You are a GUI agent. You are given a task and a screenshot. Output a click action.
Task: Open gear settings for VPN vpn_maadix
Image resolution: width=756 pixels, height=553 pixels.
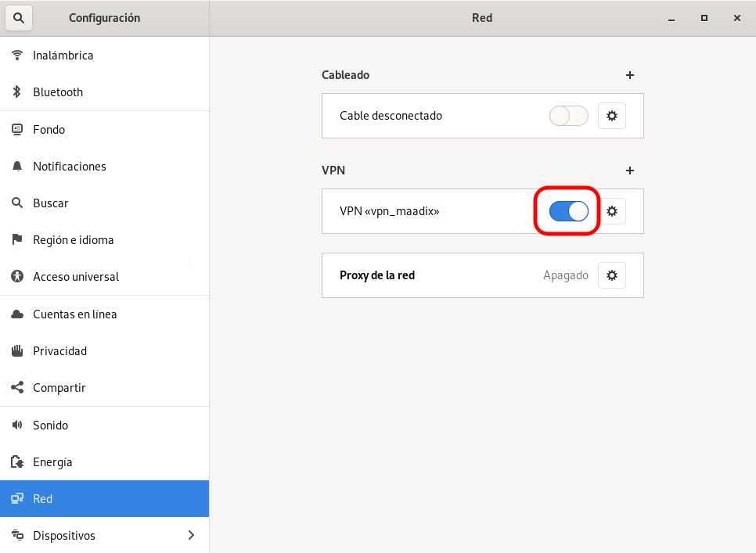(x=612, y=211)
